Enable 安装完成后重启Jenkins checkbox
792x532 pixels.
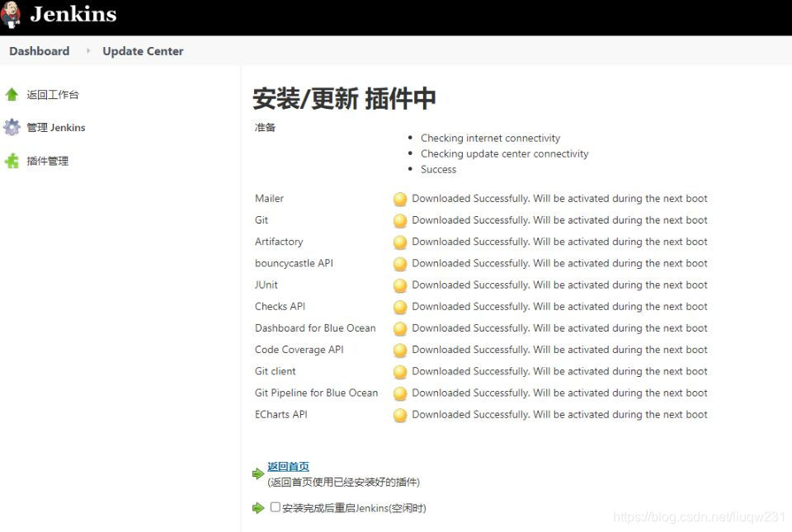click(276, 506)
